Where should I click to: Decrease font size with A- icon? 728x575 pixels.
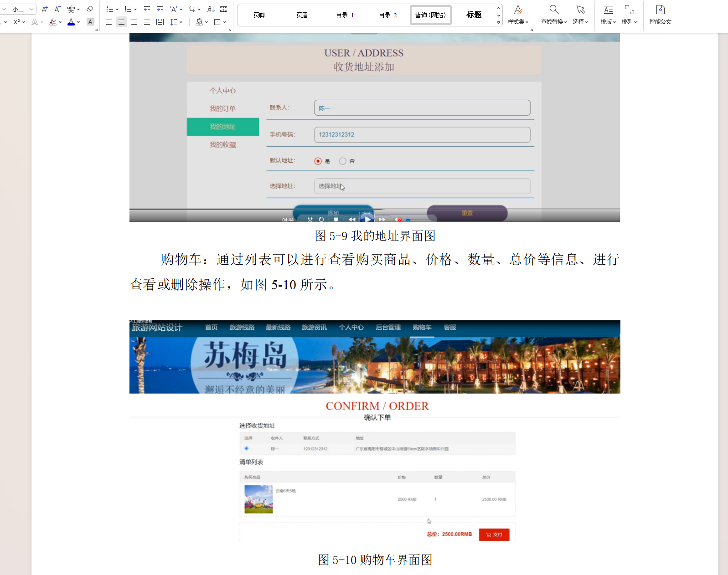click(57, 9)
